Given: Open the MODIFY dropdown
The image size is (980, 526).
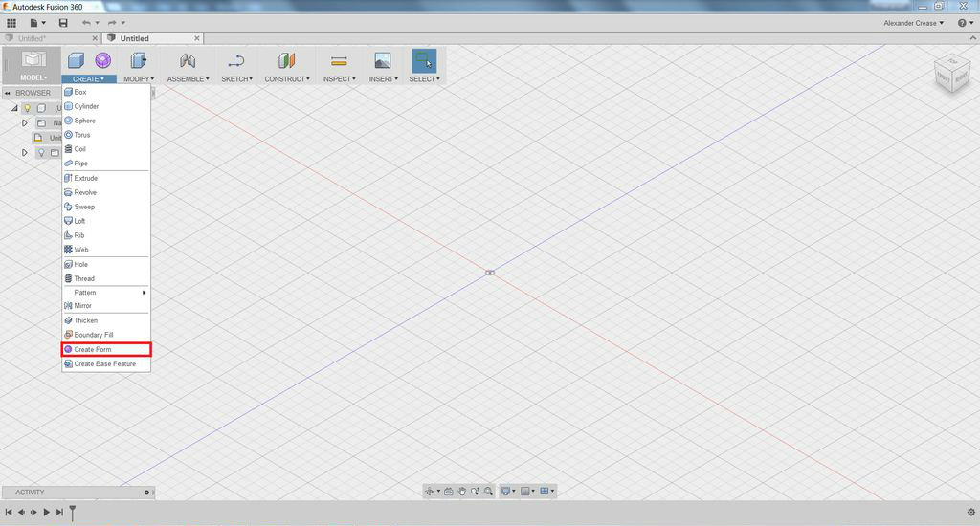Looking at the screenshot, I should tap(139, 79).
